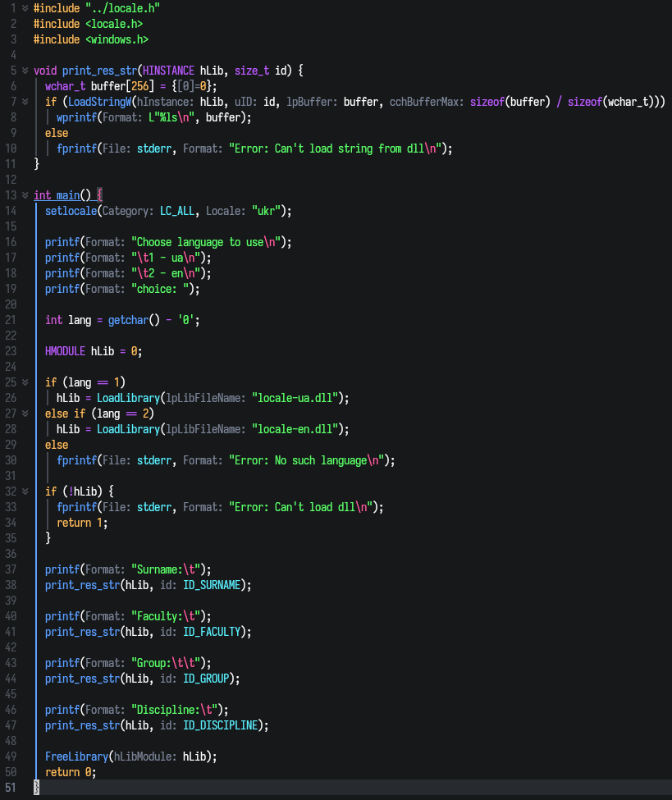Click the ID_FACULTY constant
Viewport: 672px width, 800px height.
point(212,632)
